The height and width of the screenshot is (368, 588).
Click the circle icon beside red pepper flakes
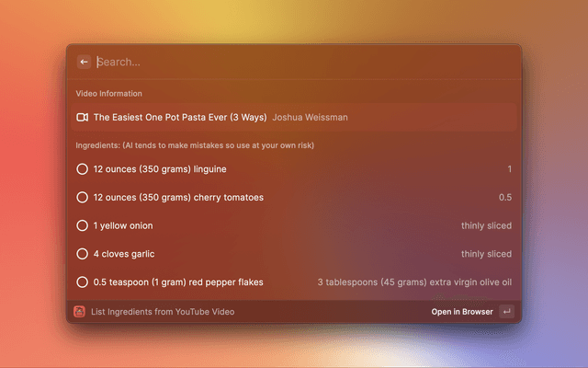[x=82, y=282]
